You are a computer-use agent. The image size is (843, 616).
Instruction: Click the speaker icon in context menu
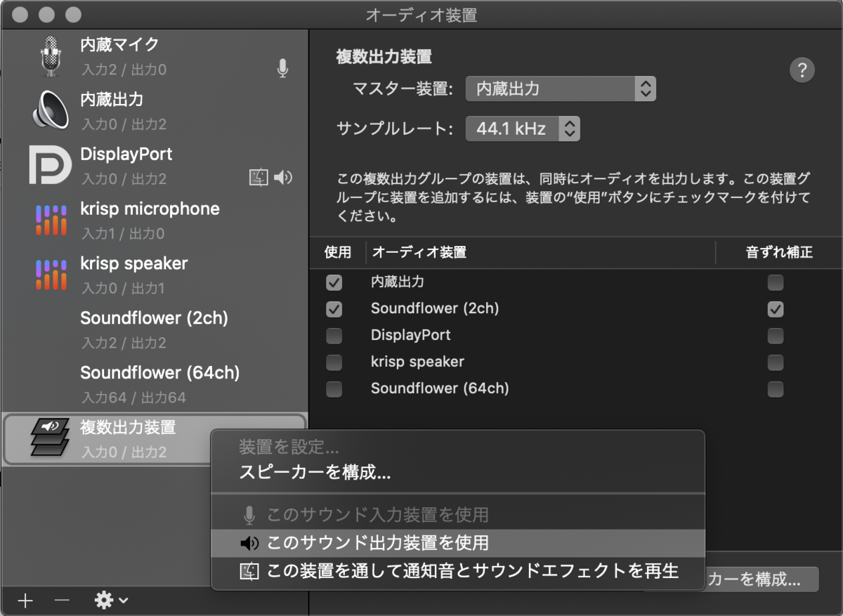click(250, 543)
